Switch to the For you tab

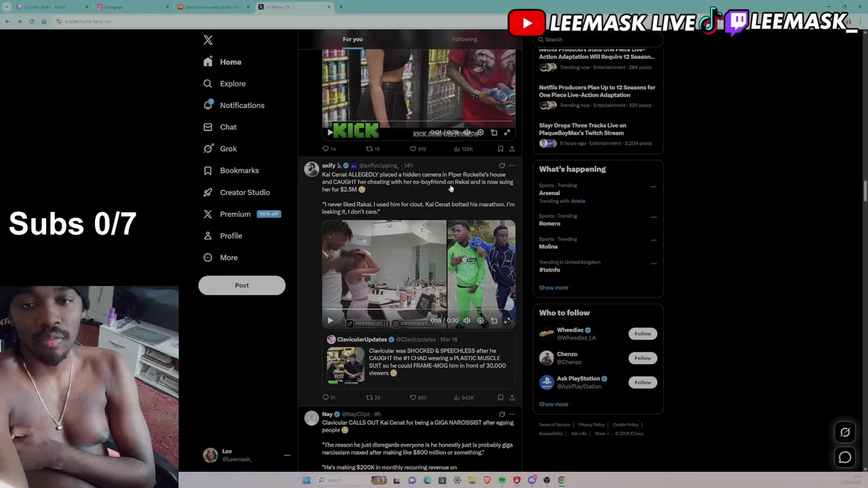353,39
